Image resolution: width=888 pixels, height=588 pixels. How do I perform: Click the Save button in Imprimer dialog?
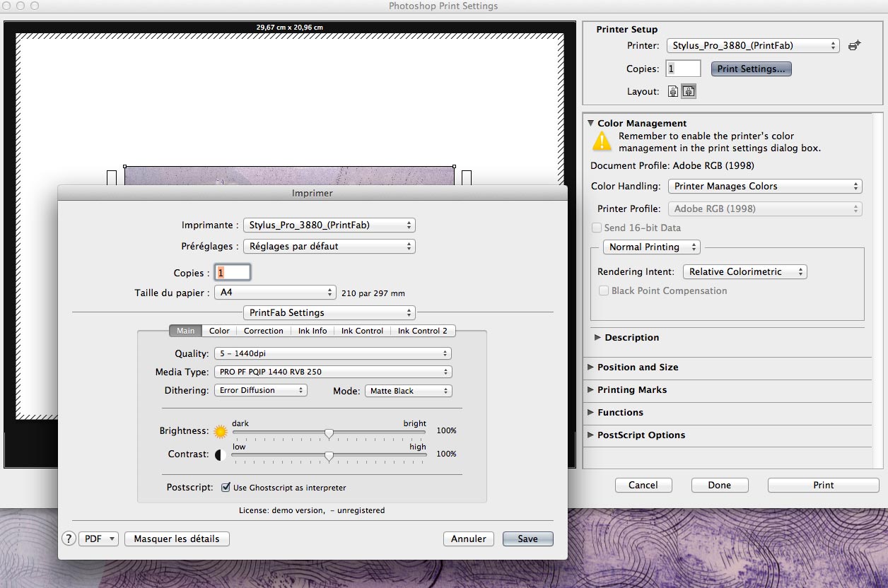pyautogui.click(x=527, y=539)
